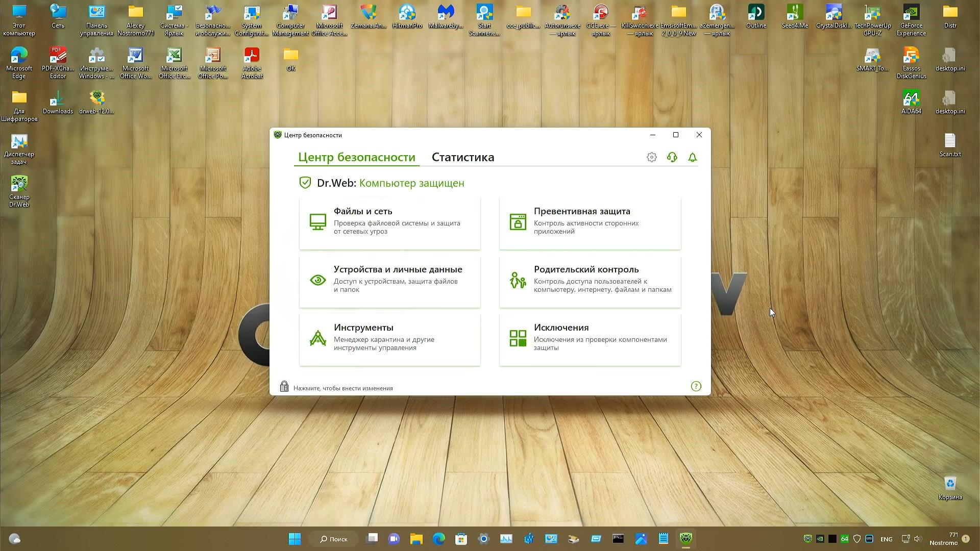Viewport: 980px width, 551px height.
Task: Open the Превентивная защита tile
Action: point(590,223)
